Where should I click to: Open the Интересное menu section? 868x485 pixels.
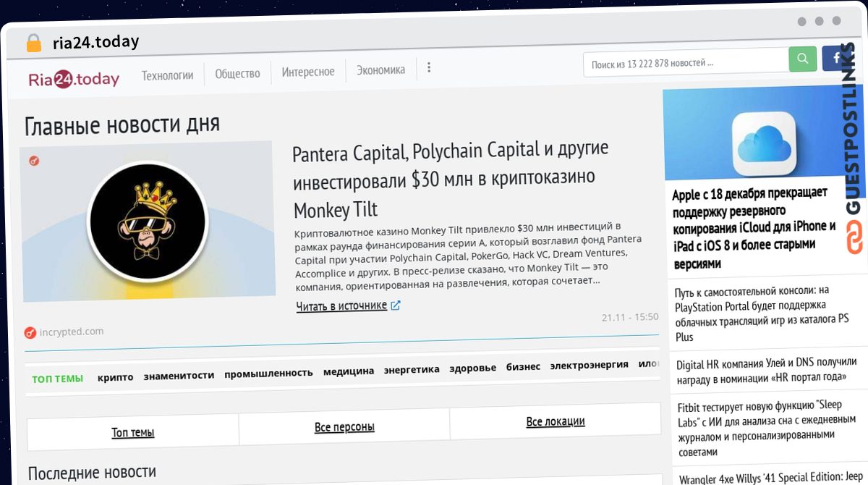[308, 72]
